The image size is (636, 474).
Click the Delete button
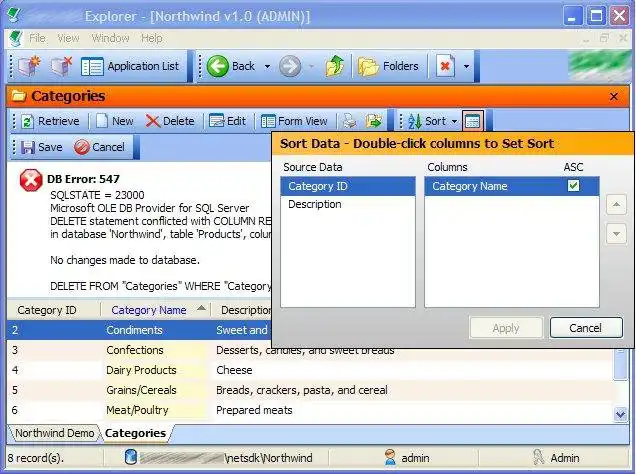click(x=170, y=121)
